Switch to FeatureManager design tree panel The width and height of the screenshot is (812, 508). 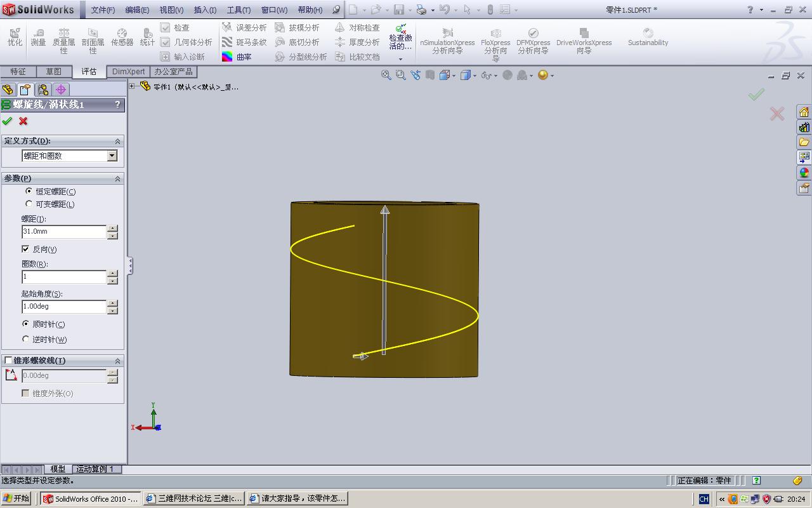[x=8, y=90]
